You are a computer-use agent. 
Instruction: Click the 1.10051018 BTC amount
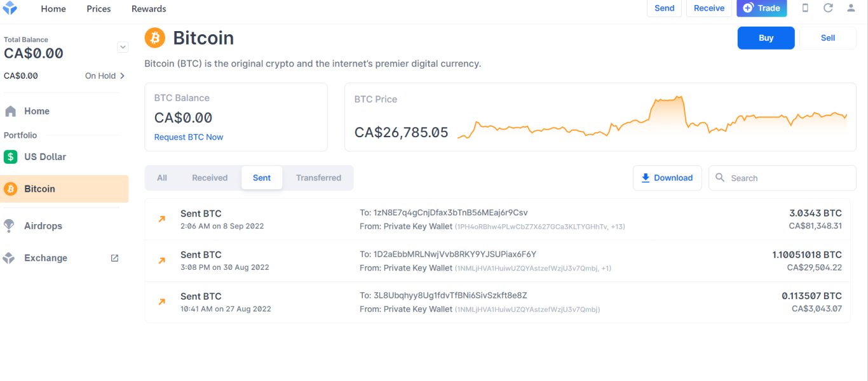pos(807,255)
